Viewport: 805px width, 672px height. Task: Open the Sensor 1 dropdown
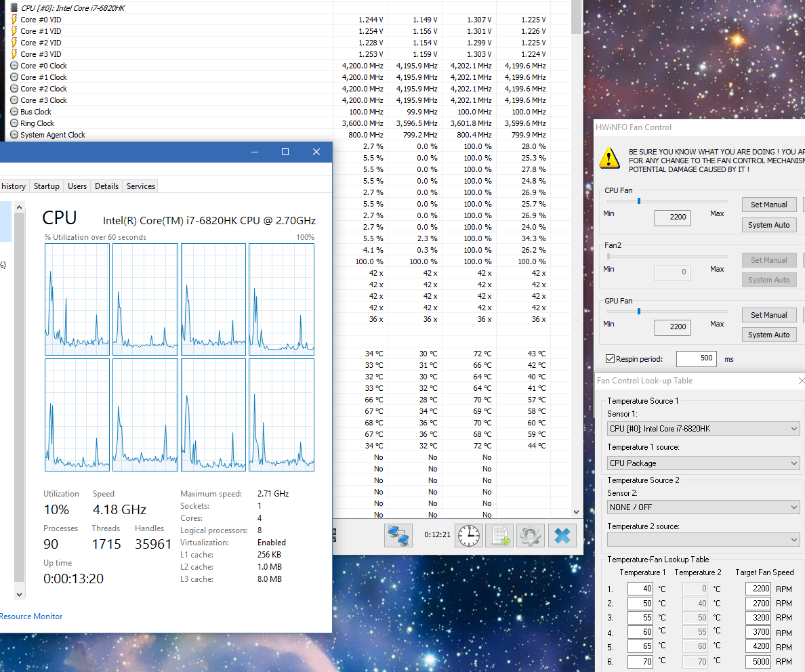(x=703, y=429)
